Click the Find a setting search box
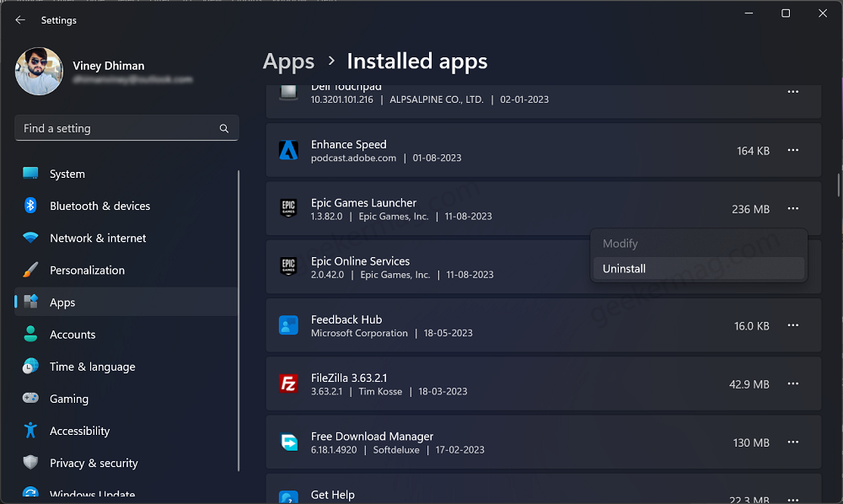This screenshot has height=504, width=843. click(x=126, y=128)
